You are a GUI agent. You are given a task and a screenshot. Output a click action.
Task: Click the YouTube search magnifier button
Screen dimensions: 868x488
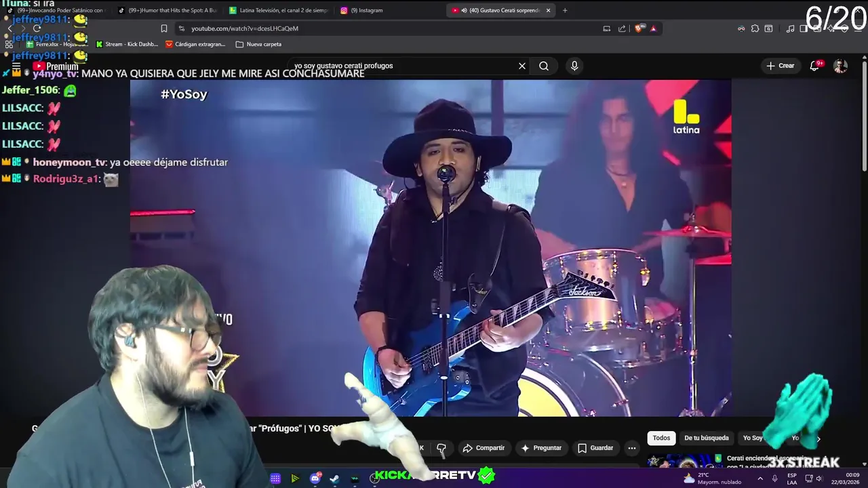(544, 66)
